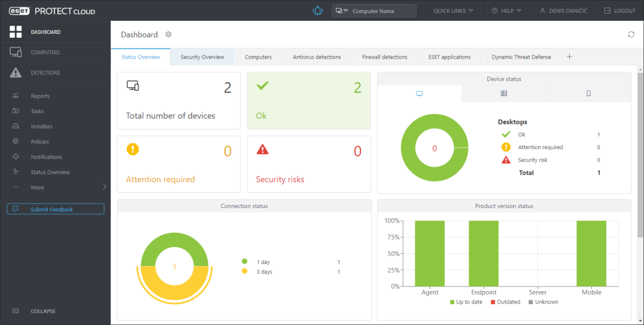Screen dimensions: 644x325
Task: Switch to the Security Overview tab
Action: [x=203, y=57]
